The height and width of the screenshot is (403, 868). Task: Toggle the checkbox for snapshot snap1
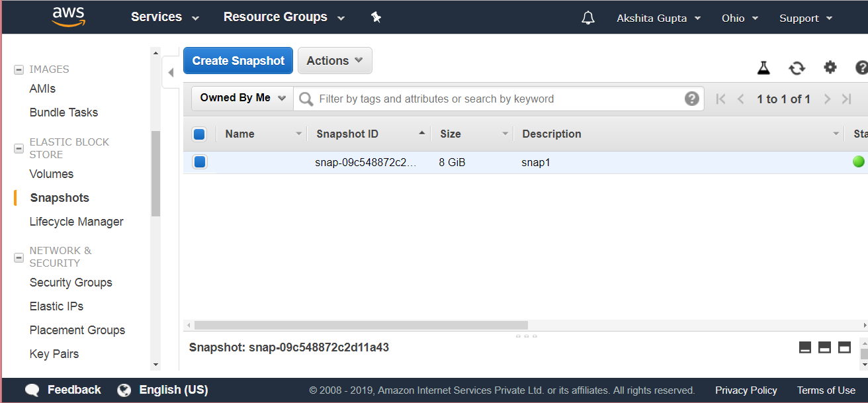[200, 162]
